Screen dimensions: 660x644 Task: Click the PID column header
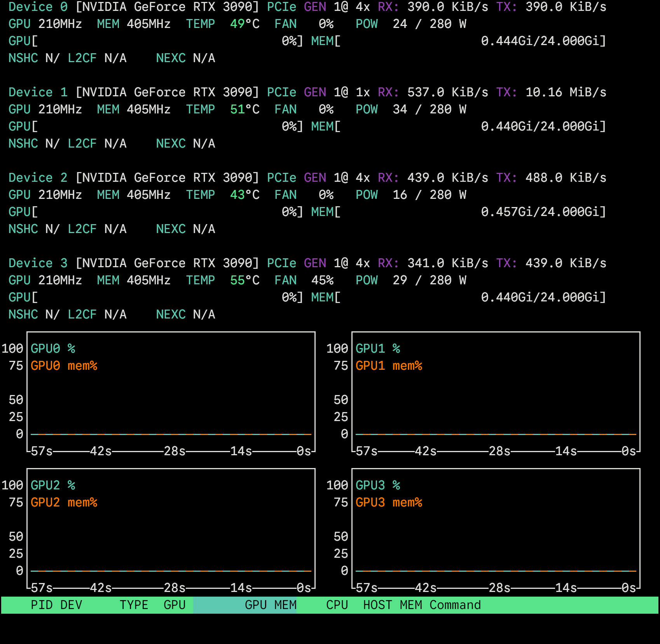tap(42, 605)
